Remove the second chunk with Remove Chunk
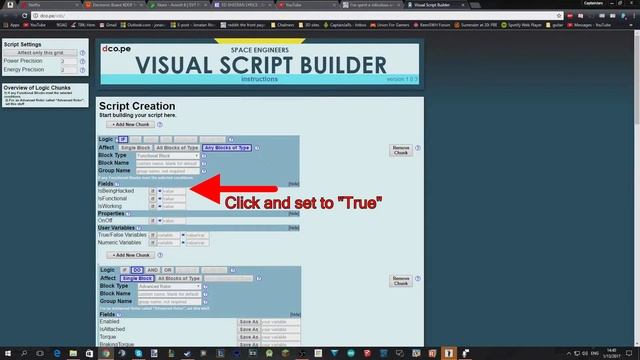 pos(401,281)
